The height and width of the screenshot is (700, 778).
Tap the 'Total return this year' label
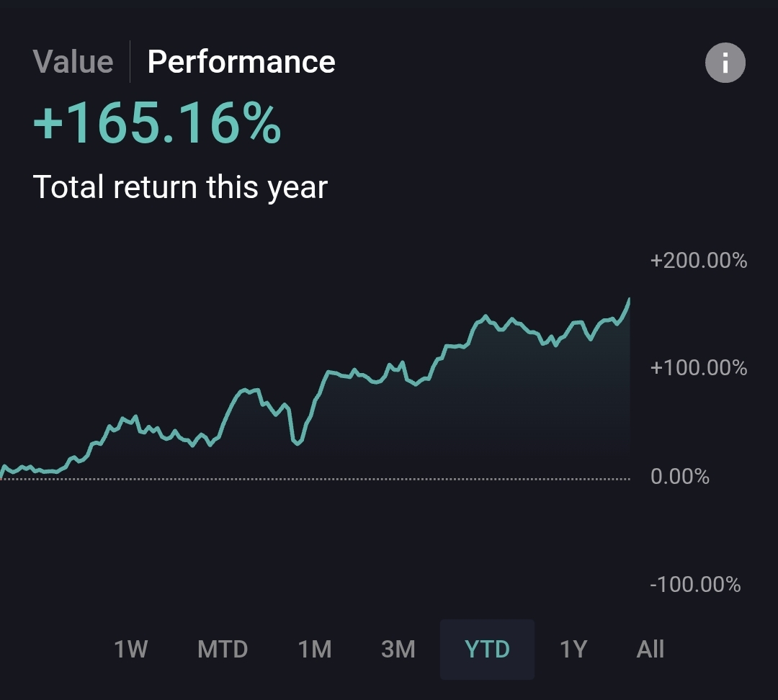(180, 187)
